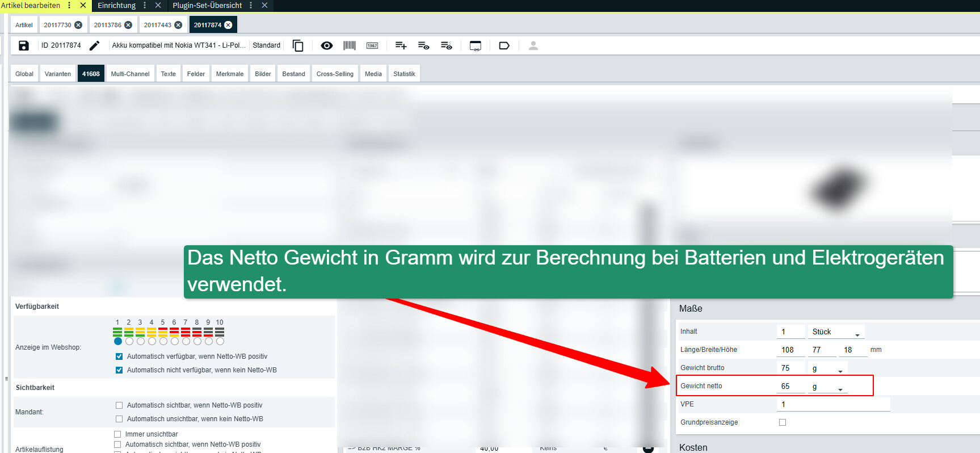Open the webshop window link icon
This screenshot has width=980, height=453.
click(x=476, y=45)
